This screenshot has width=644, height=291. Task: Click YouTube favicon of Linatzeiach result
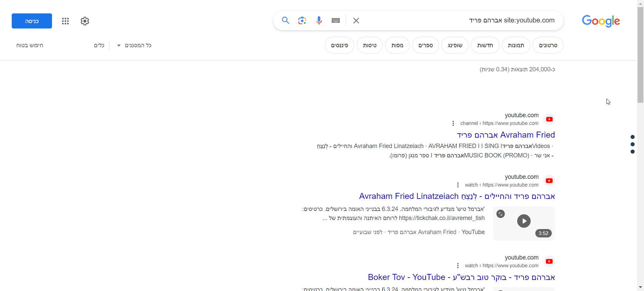549,181
